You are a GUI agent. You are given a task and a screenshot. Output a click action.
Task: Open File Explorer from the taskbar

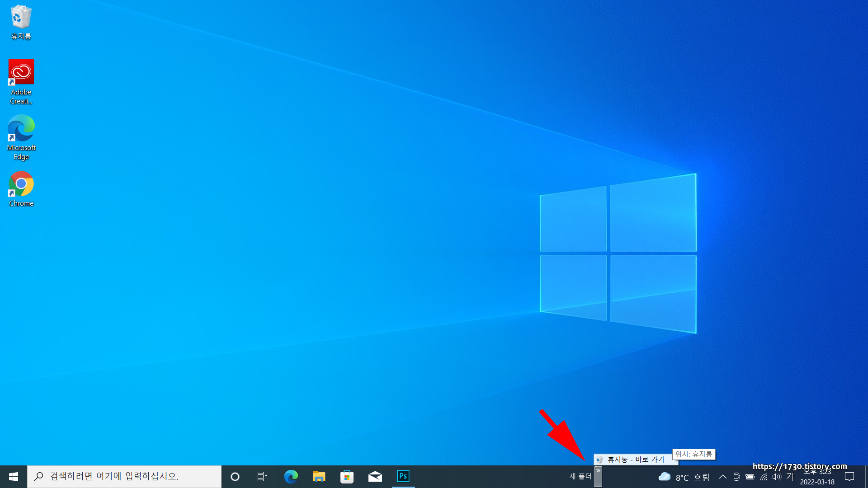pyautogui.click(x=319, y=476)
